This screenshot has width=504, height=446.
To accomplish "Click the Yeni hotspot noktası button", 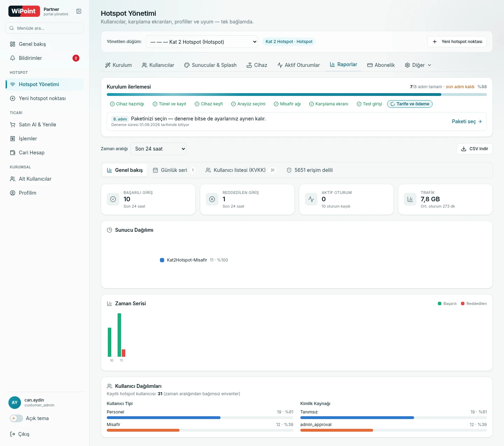I will click(x=457, y=42).
